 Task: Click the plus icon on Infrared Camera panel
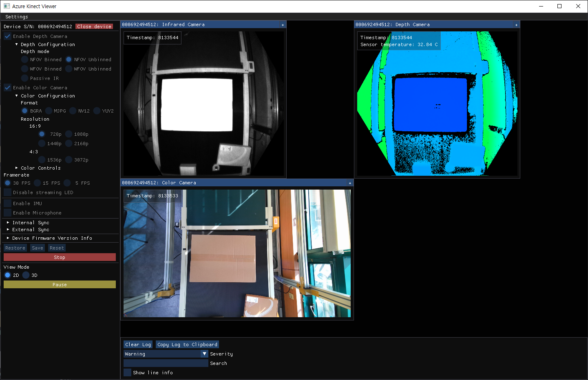point(283,25)
